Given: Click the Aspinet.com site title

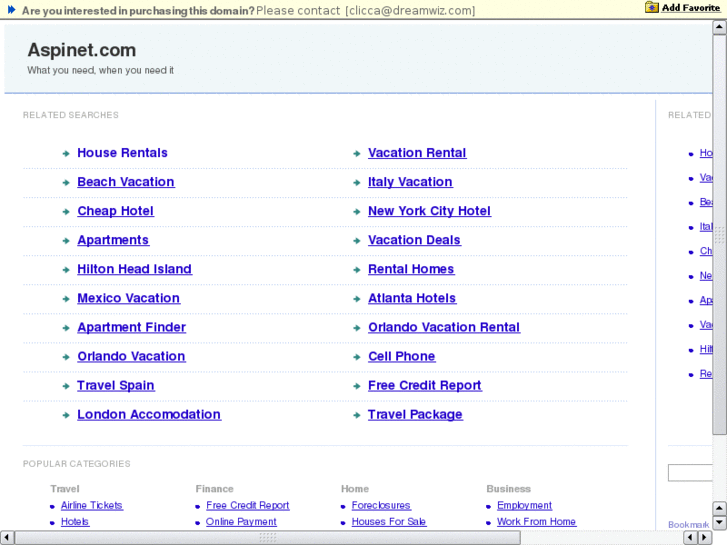Looking at the screenshot, I should pyautogui.click(x=82, y=50).
